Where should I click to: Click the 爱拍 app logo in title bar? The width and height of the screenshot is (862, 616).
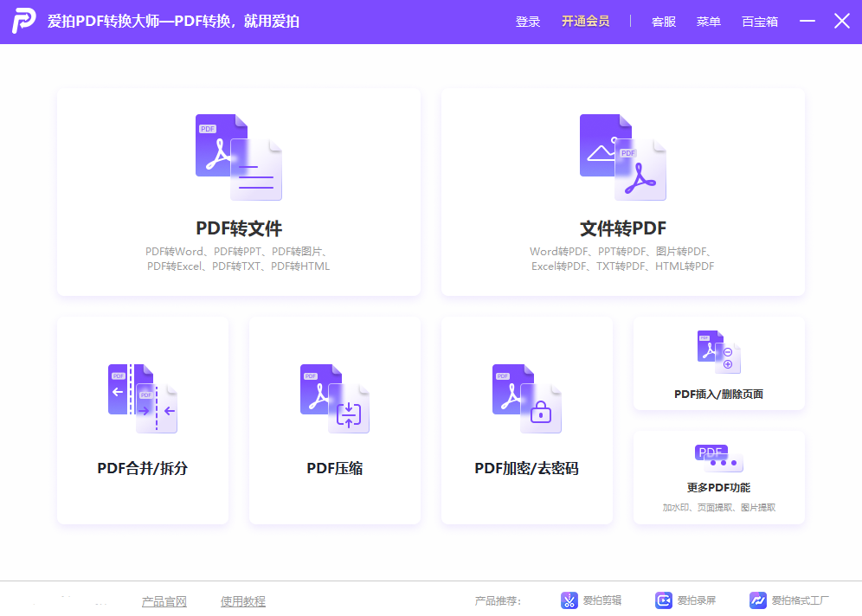(x=24, y=22)
